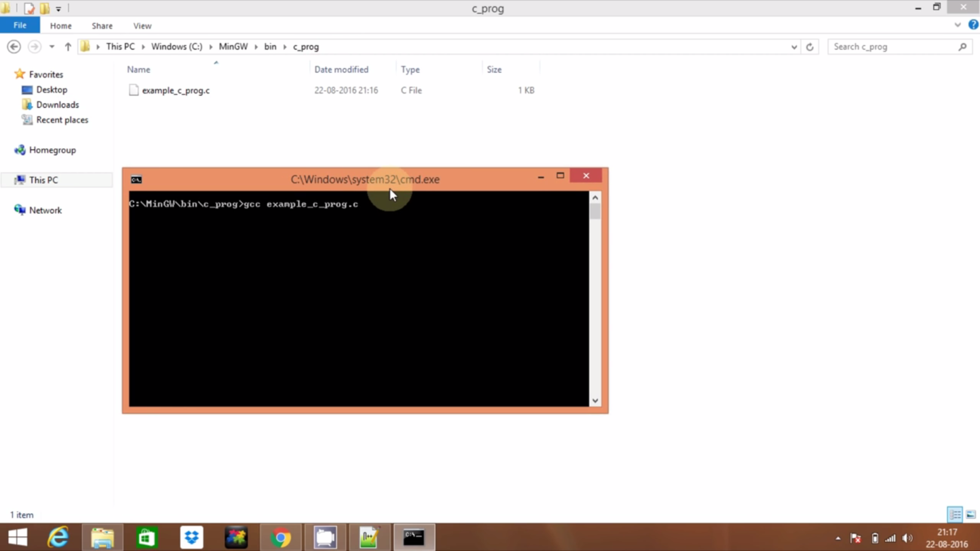This screenshot has width=980, height=551.
Task: Navigate to MinGW in the breadcrumb path
Action: pyautogui.click(x=233, y=46)
